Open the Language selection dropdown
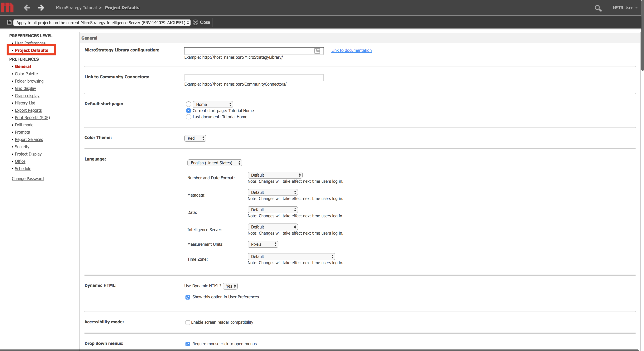 tap(214, 163)
